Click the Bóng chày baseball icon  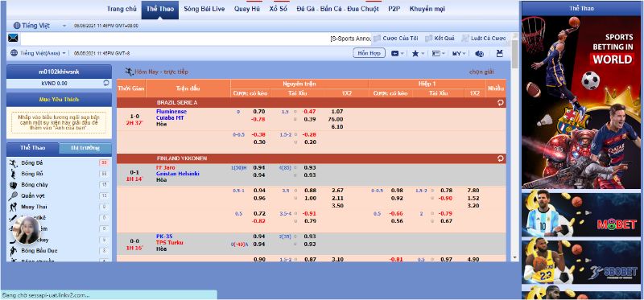click(13, 185)
